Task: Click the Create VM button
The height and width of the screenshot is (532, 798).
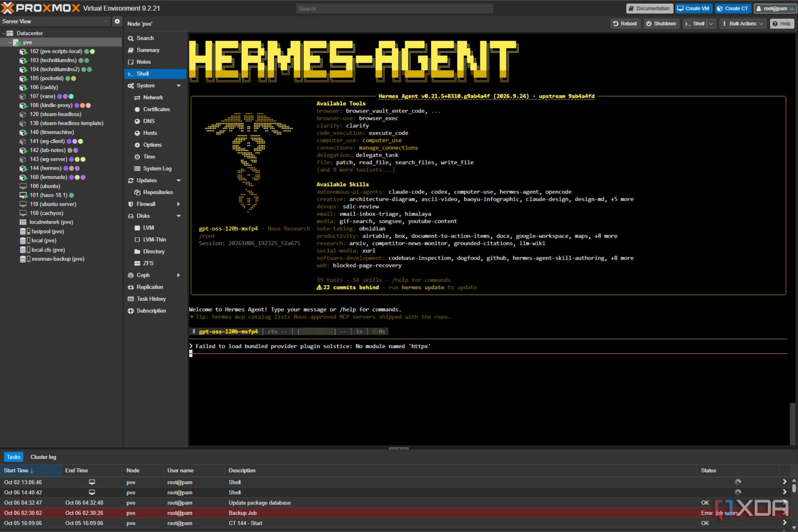Action: [x=694, y=8]
